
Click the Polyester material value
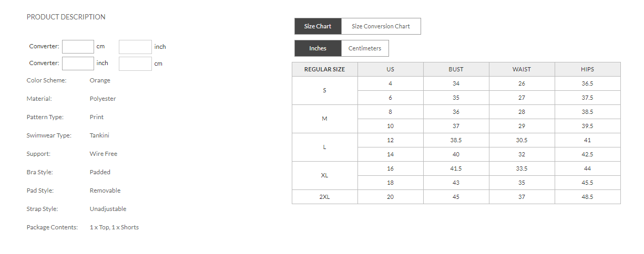coord(103,99)
